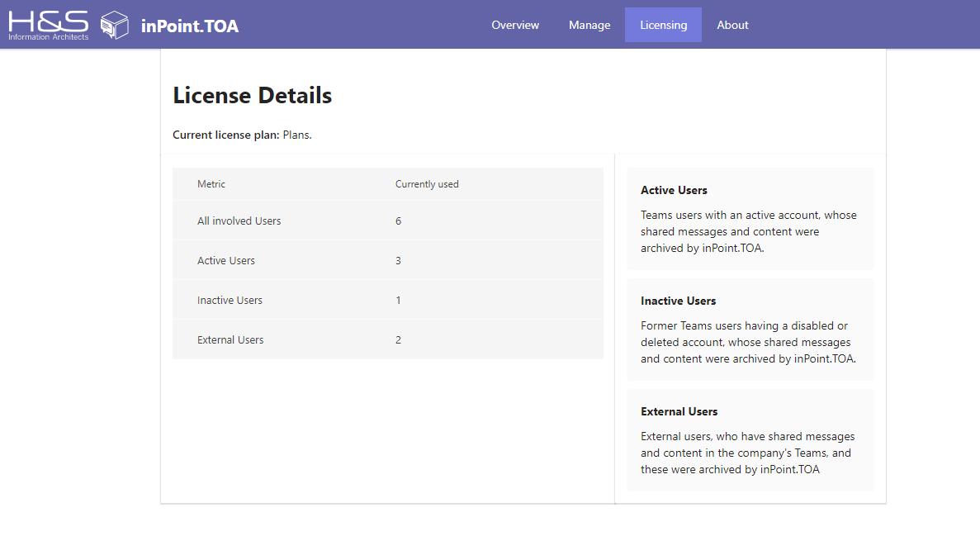The image size is (980, 555).
Task: Click the External Users description text
Action: [x=747, y=453]
